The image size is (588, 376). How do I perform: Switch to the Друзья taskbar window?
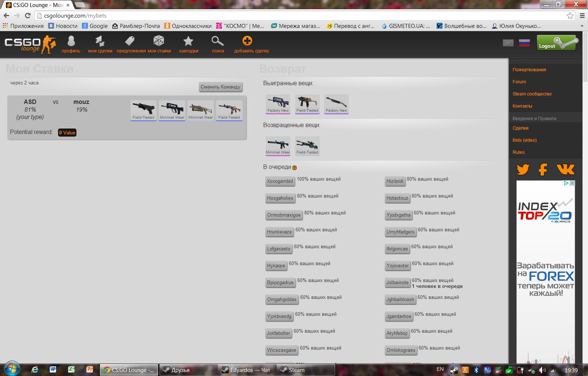click(x=189, y=370)
